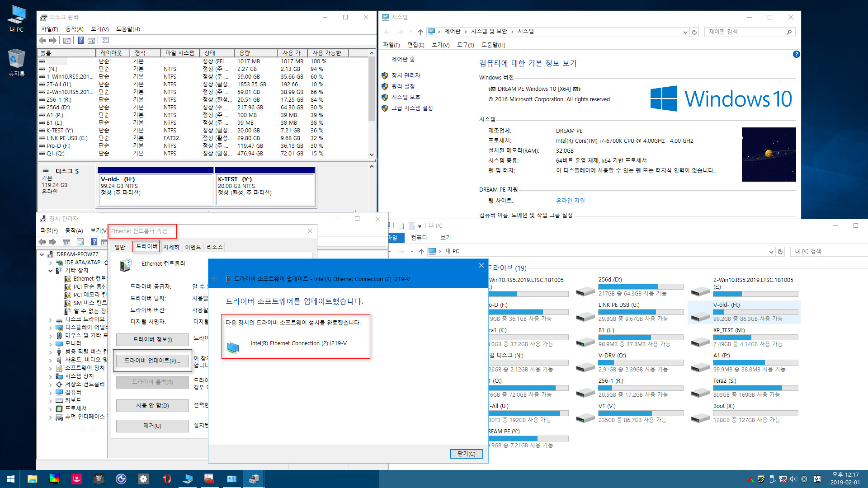Click the properties icon in Device Manager toolbar
This screenshot has height=488, width=868.
pyautogui.click(x=80, y=242)
